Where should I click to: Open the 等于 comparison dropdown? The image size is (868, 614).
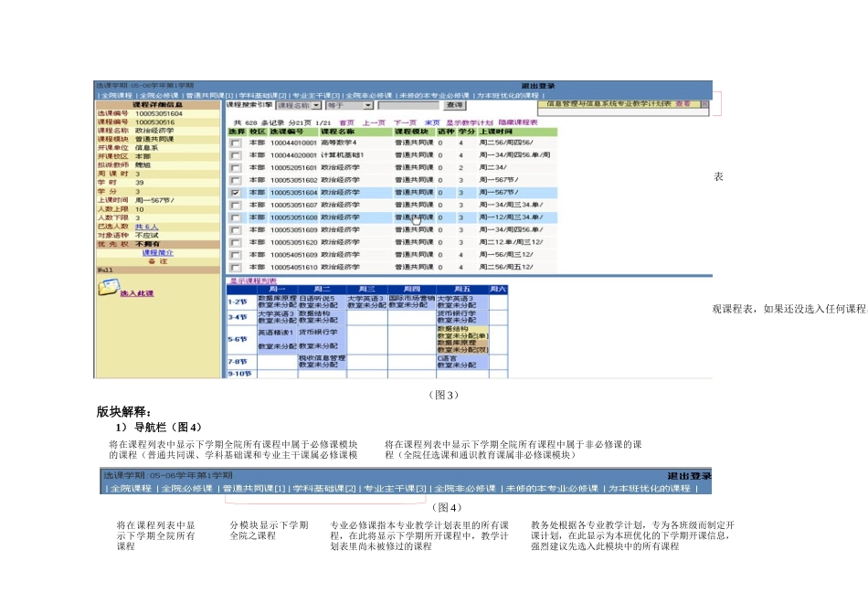coord(349,105)
